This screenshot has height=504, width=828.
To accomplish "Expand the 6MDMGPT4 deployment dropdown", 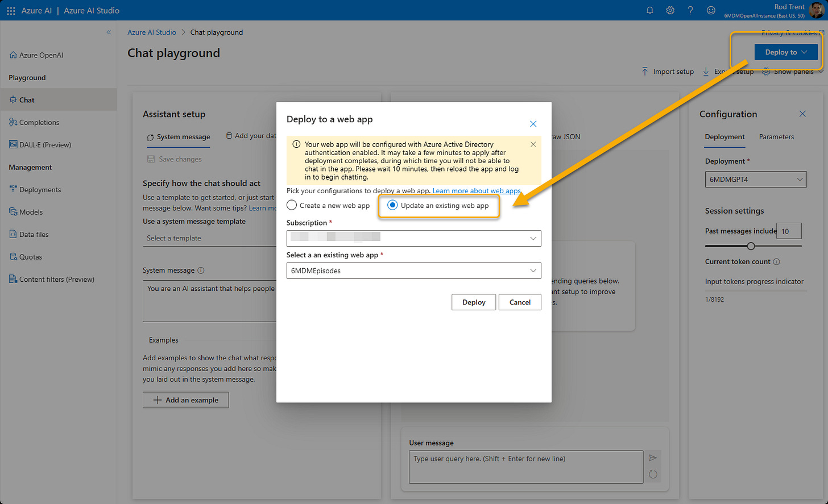I will click(756, 180).
